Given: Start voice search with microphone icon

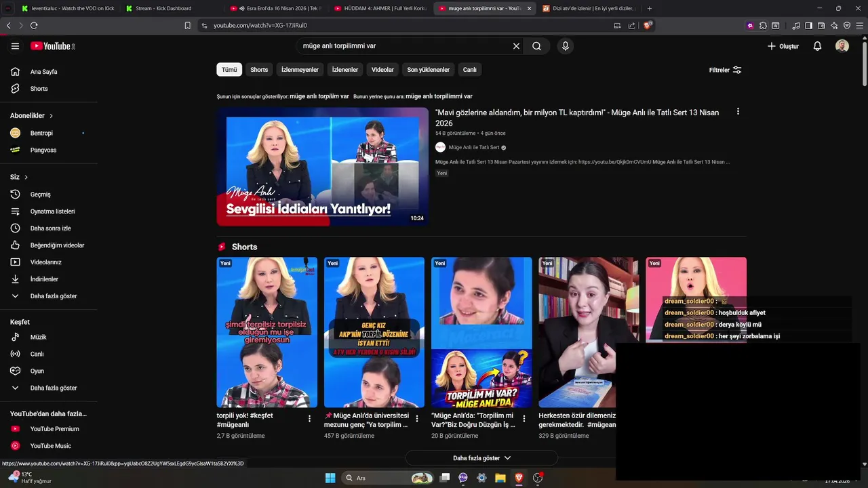Looking at the screenshot, I should [565, 46].
